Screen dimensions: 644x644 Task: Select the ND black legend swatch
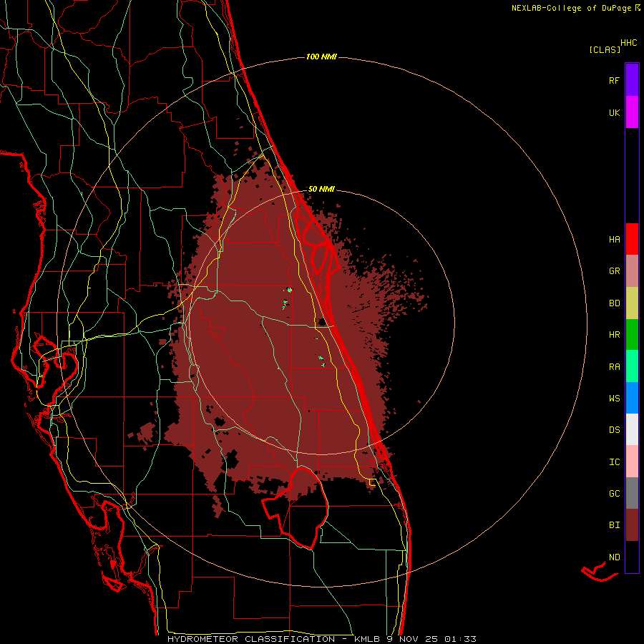(x=632, y=557)
